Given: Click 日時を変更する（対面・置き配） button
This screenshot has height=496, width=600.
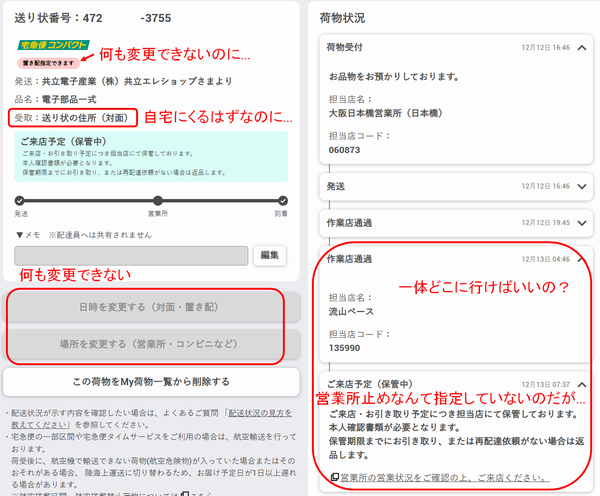Looking at the screenshot, I should coord(152,307).
